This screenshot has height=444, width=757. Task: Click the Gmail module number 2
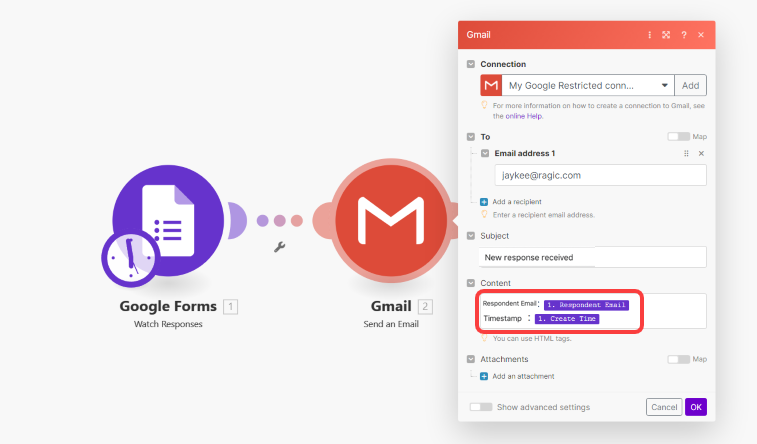[x=425, y=306]
